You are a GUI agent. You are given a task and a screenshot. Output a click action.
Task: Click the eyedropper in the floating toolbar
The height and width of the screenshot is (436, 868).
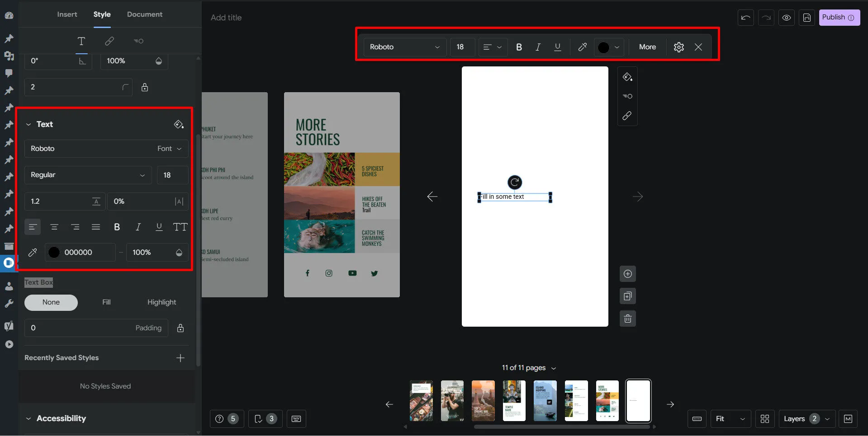point(583,47)
